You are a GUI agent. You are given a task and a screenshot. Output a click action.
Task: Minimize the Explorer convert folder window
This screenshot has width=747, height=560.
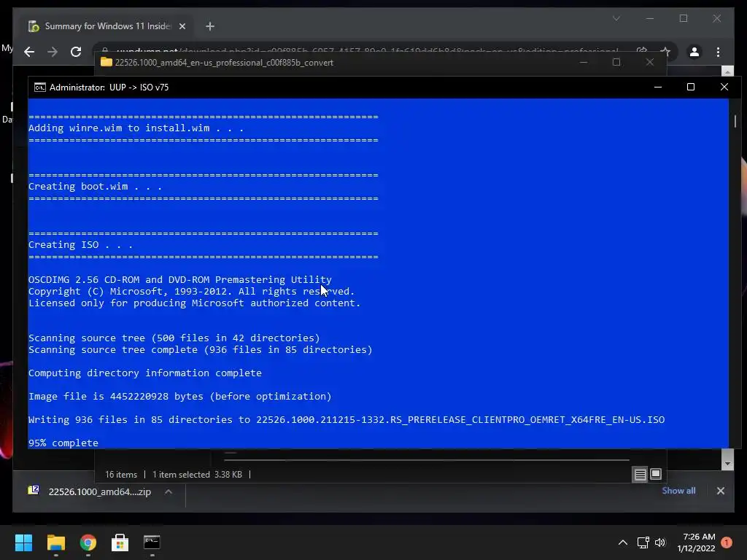coord(583,63)
